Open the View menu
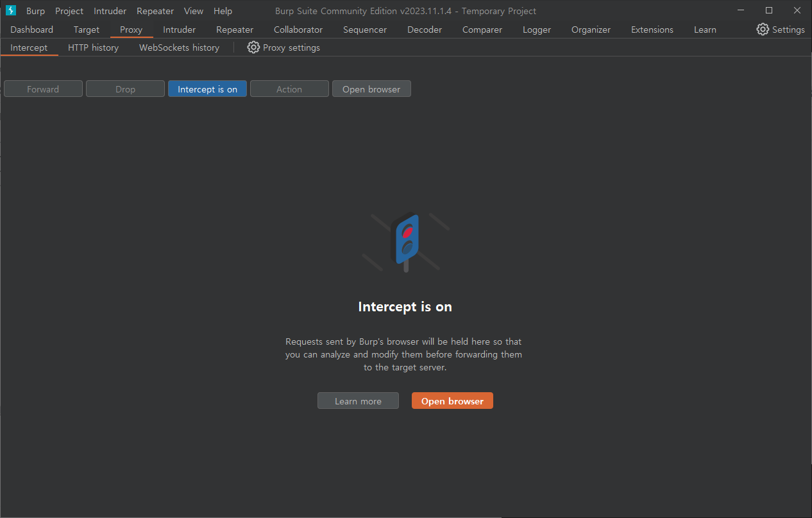This screenshot has height=518, width=812. pos(193,11)
